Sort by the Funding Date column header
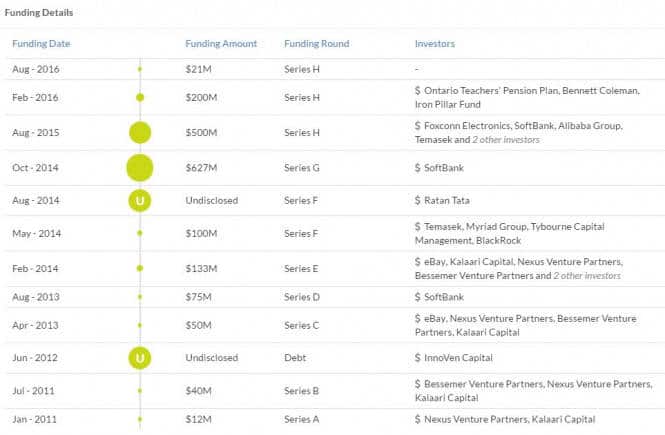The width and height of the screenshot is (665, 435). 41,44
